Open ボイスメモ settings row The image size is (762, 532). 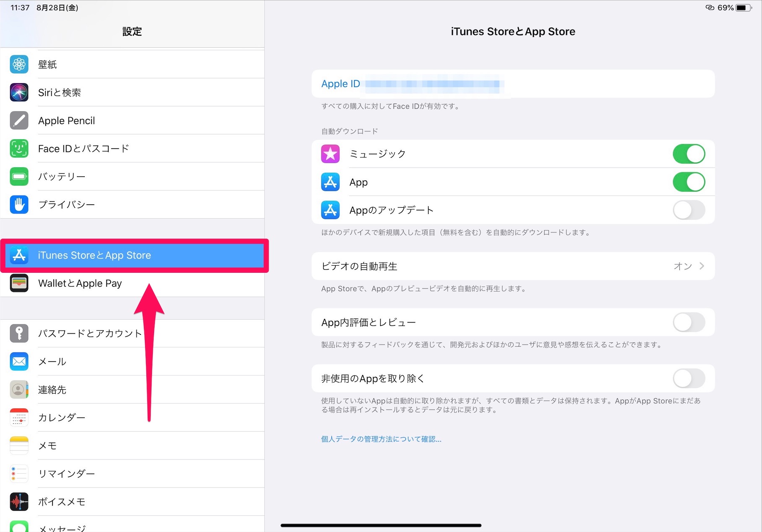pyautogui.click(x=132, y=502)
